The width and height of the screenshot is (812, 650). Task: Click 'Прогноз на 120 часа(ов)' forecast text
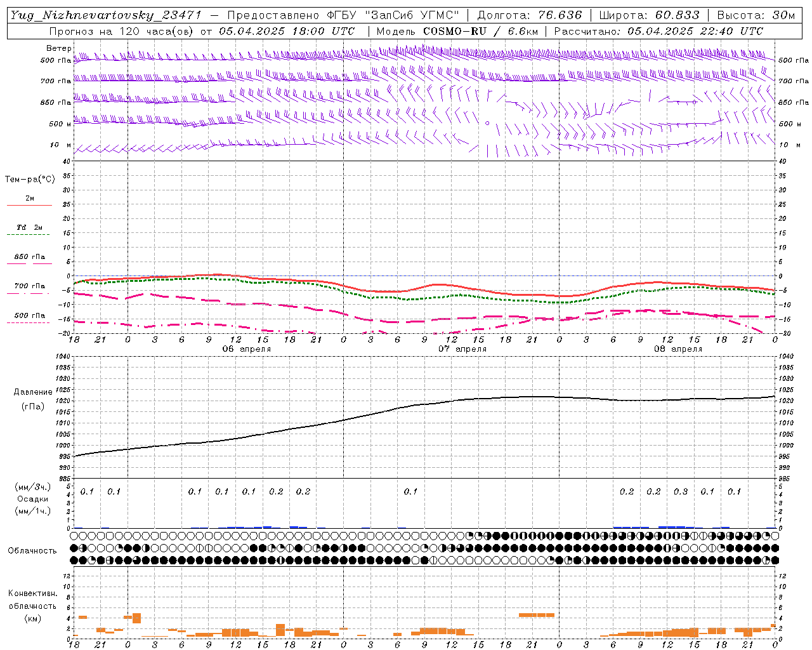[x=122, y=31]
